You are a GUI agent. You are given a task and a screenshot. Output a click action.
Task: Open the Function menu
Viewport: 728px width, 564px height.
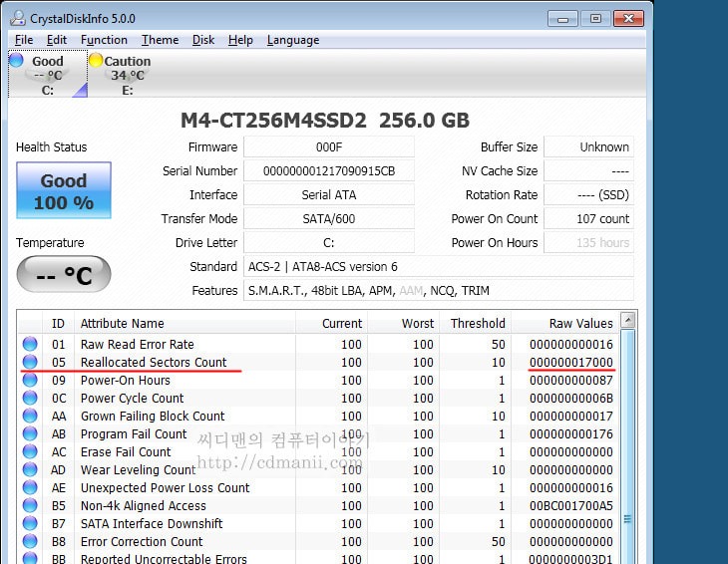click(104, 40)
